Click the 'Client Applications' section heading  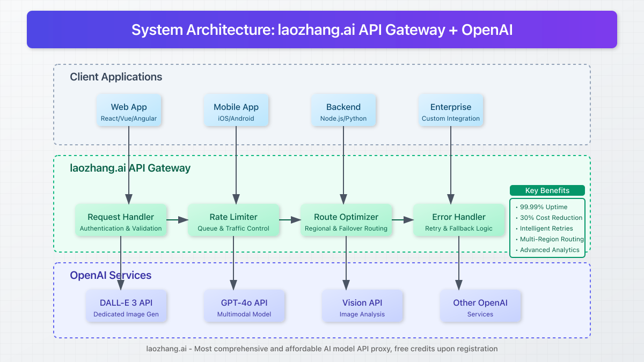pyautogui.click(x=116, y=77)
